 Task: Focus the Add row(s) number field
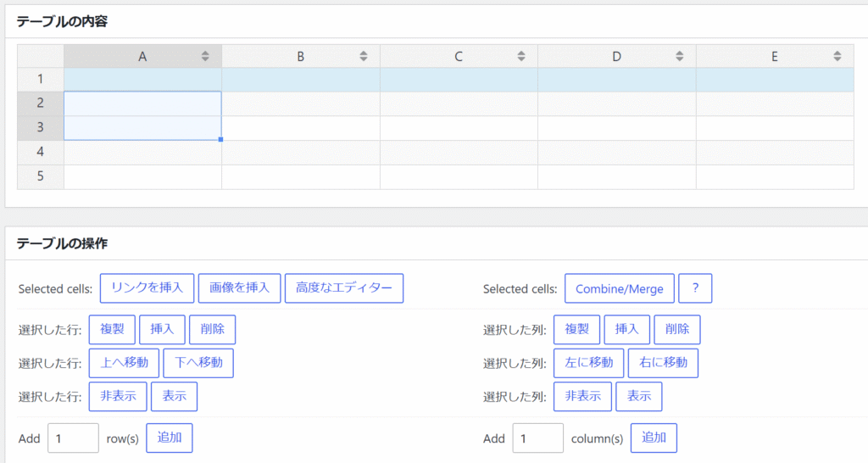(x=73, y=438)
